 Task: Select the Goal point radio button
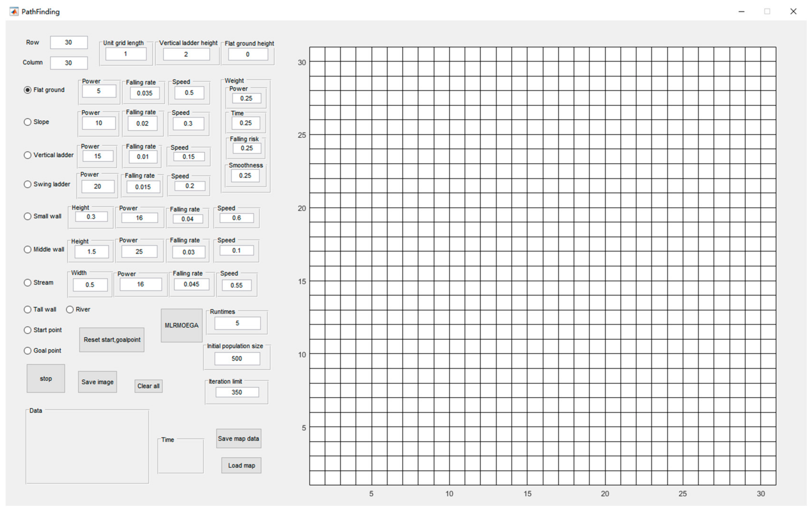(x=28, y=351)
